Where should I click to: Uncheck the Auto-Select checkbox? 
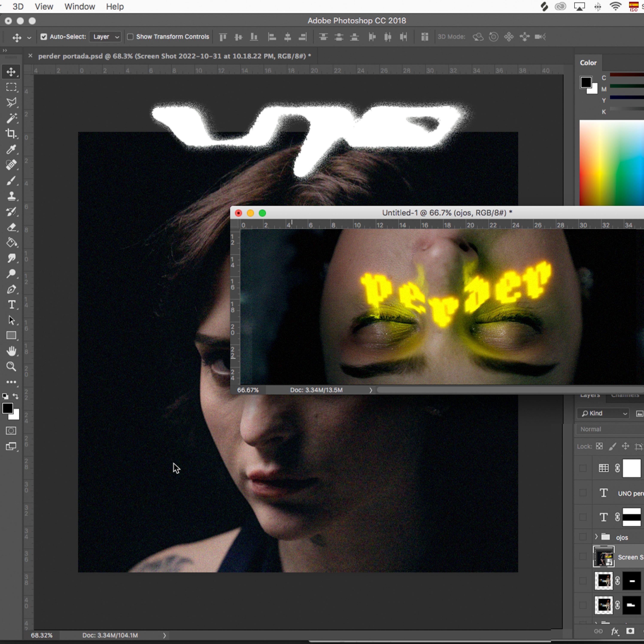click(x=44, y=37)
